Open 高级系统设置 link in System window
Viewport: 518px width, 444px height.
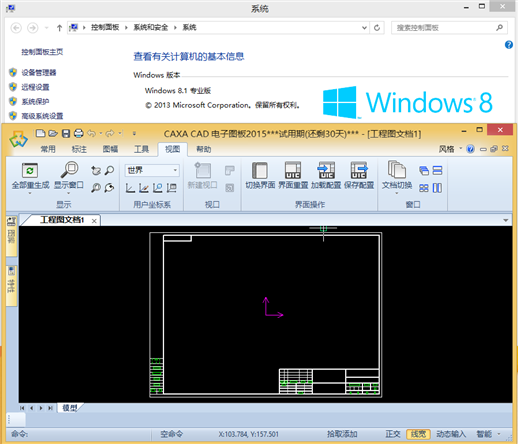(42, 116)
